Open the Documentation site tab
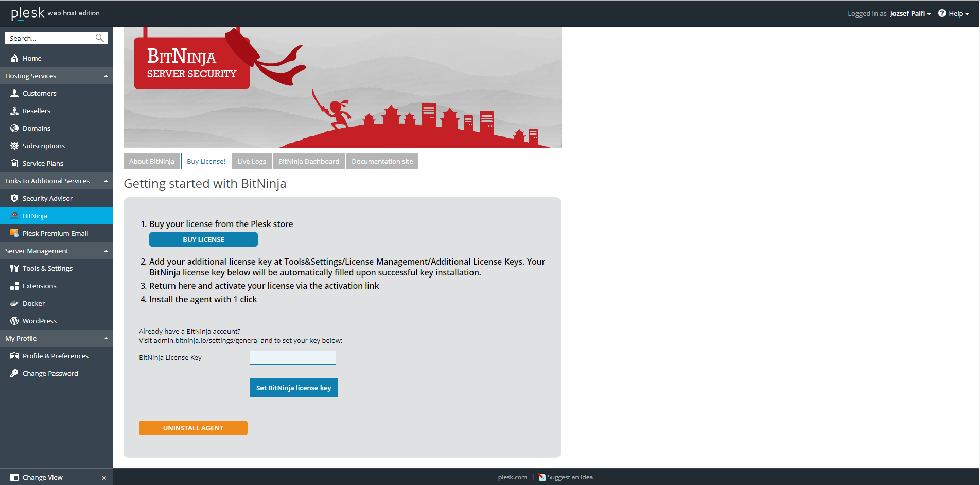Viewport: 980px width, 485px height. (382, 161)
